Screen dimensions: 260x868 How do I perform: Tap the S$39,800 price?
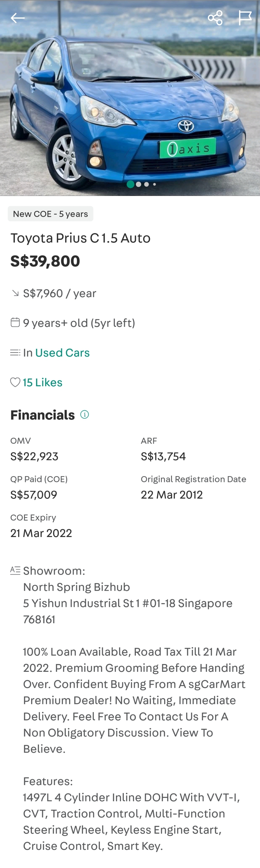45,261
